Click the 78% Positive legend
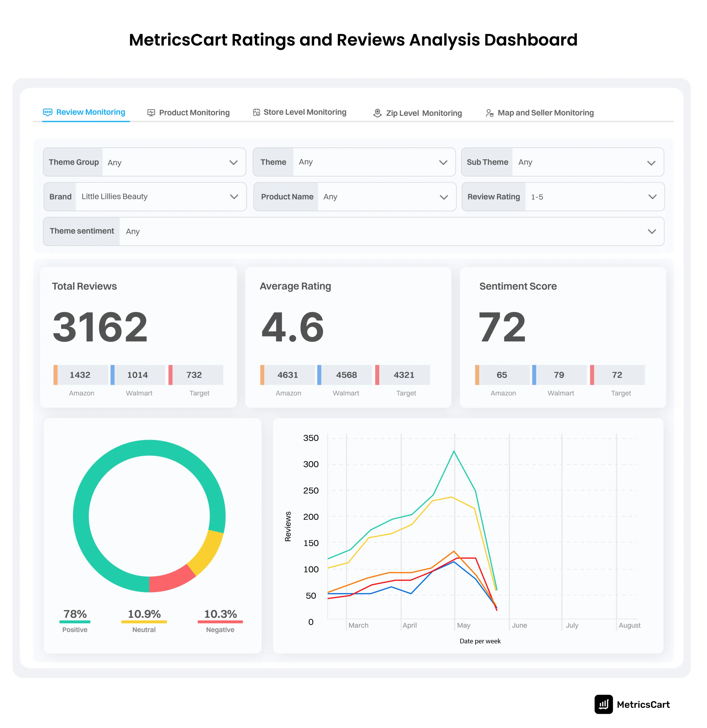707x728 pixels. 75,621
